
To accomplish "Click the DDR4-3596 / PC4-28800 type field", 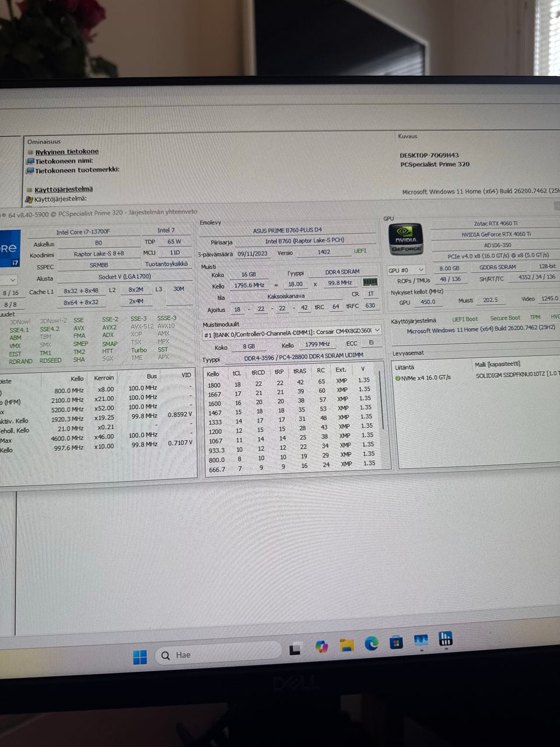I will click(x=303, y=355).
